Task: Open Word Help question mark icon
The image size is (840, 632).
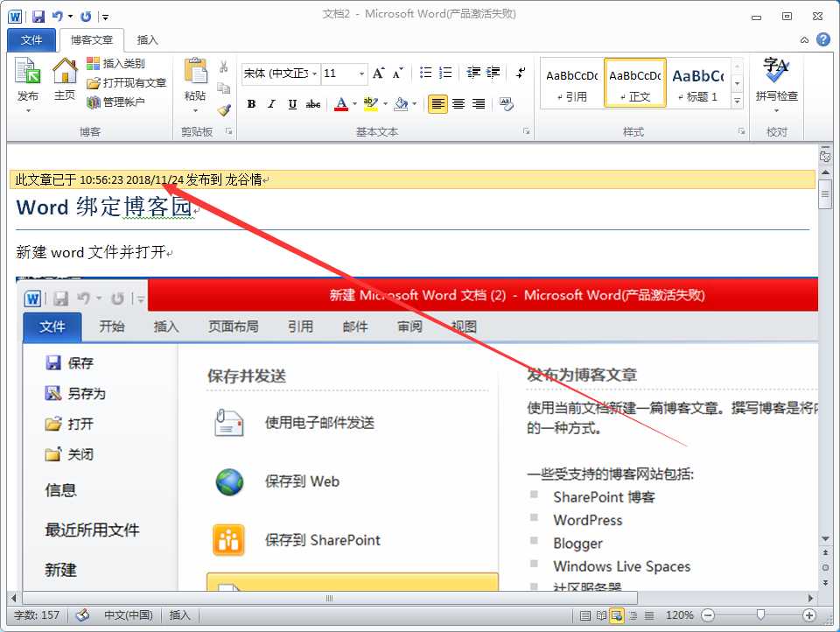Action: pyautogui.click(x=822, y=39)
